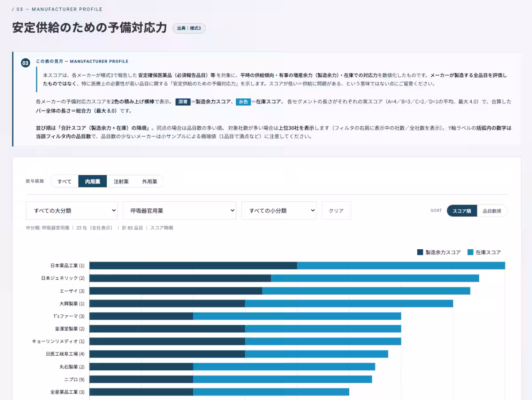The height and width of the screenshot is (400, 532).
Task: Click the 深青 color tag
Action: (183, 102)
